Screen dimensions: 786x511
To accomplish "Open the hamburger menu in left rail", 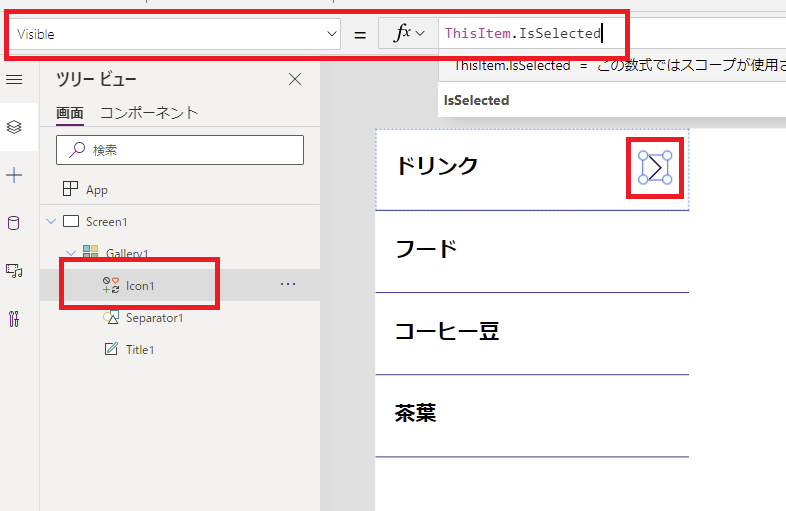I will (14, 79).
